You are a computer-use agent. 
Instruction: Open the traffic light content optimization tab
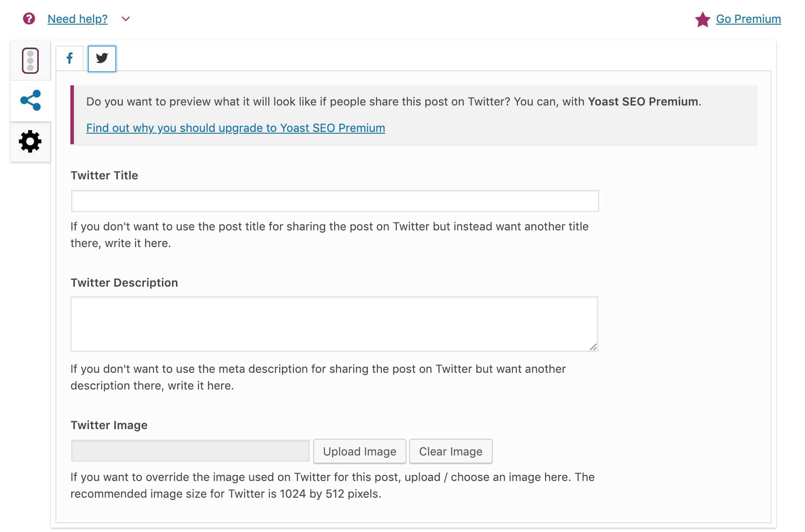[30, 60]
